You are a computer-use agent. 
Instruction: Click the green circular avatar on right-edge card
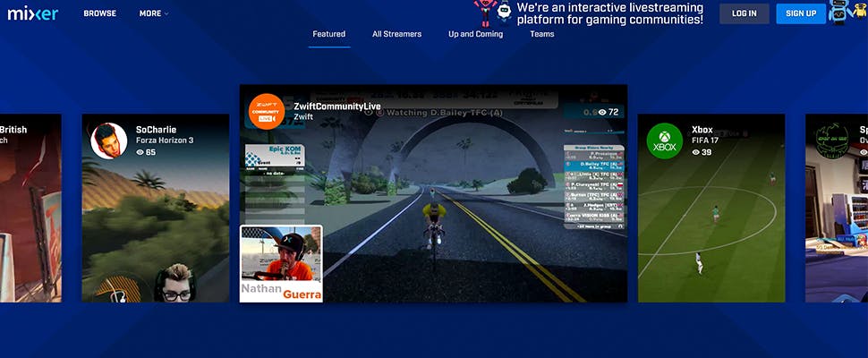(832, 141)
